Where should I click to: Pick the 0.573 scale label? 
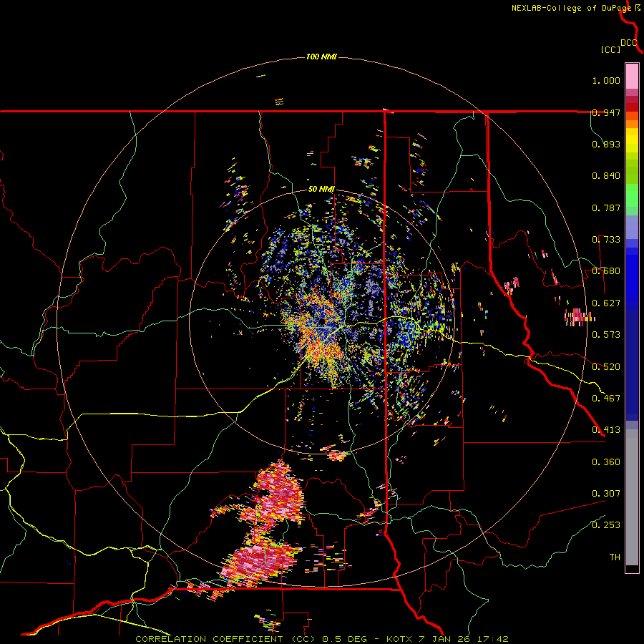(606, 335)
